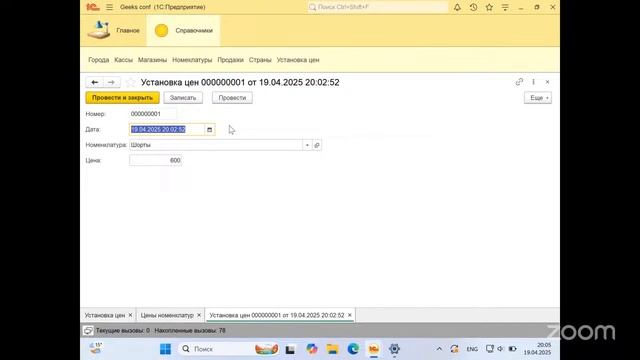Viewport: 640px width, 360px height.
Task: Go back with the left arrow button
Action: (94, 82)
